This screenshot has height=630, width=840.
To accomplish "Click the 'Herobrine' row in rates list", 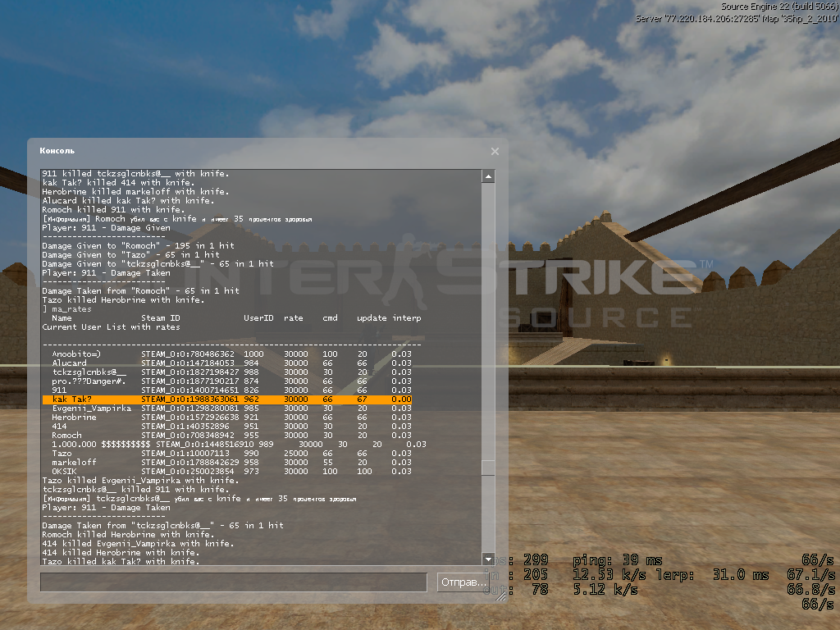I will (231, 418).
